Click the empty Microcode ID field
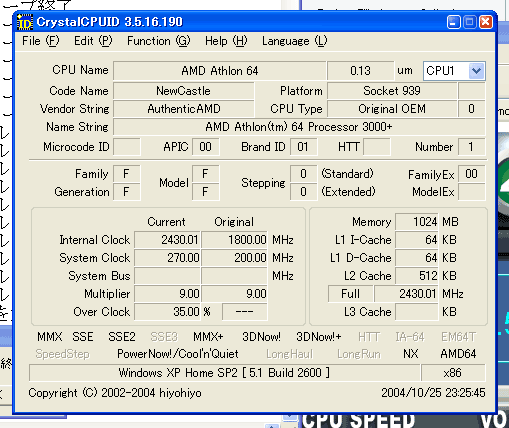Viewport: 509px width, 428px height. (127, 147)
